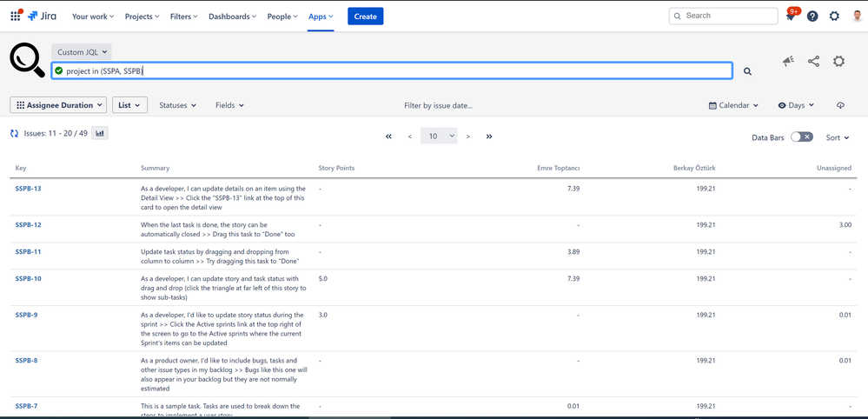Expand the Fields dropdown

click(x=229, y=105)
